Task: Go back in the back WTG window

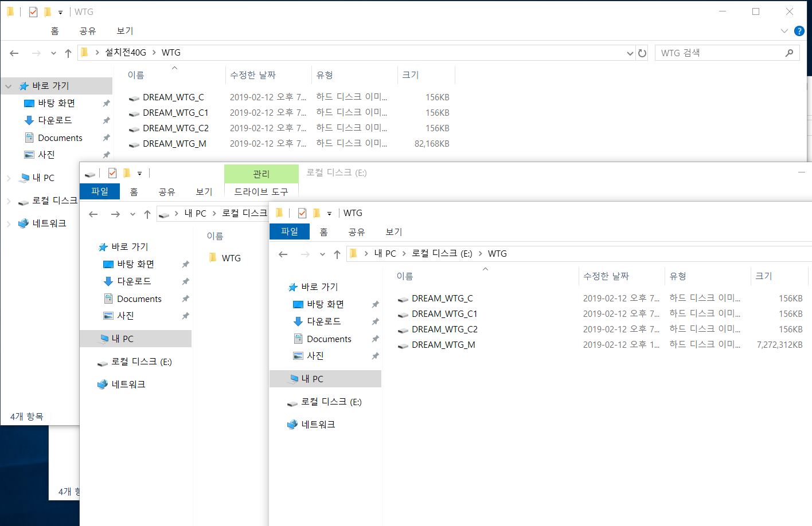Action: point(14,53)
